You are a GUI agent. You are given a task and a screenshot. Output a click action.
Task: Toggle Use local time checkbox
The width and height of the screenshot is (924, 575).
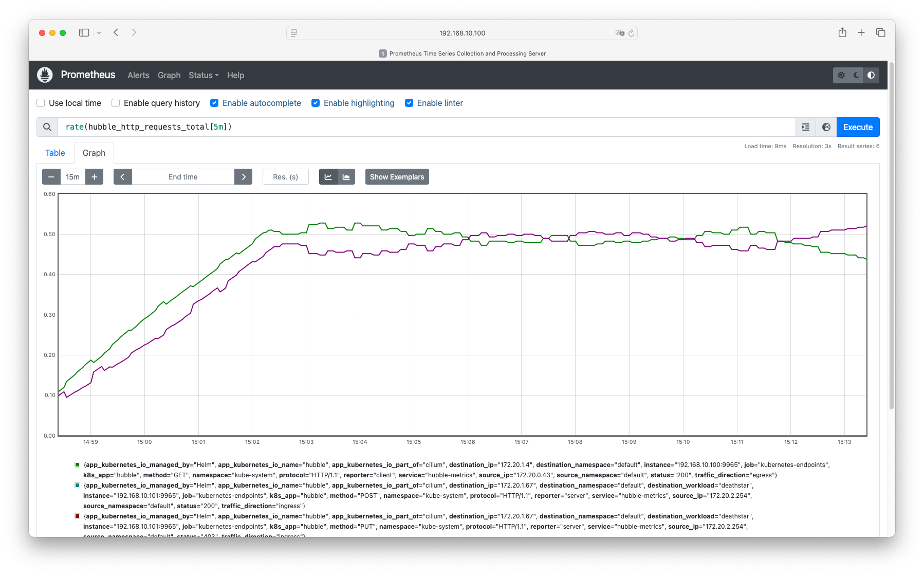tap(41, 103)
